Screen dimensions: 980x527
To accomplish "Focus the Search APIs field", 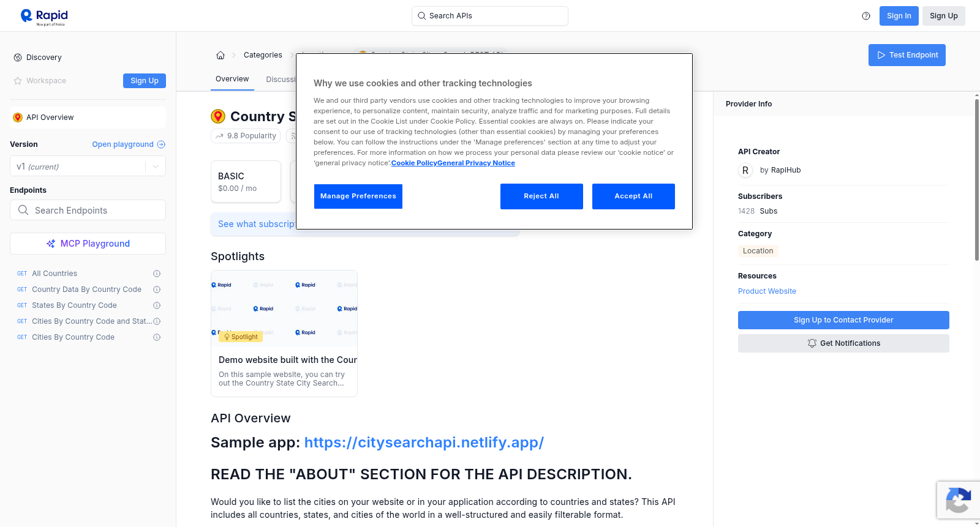I will tap(490, 16).
